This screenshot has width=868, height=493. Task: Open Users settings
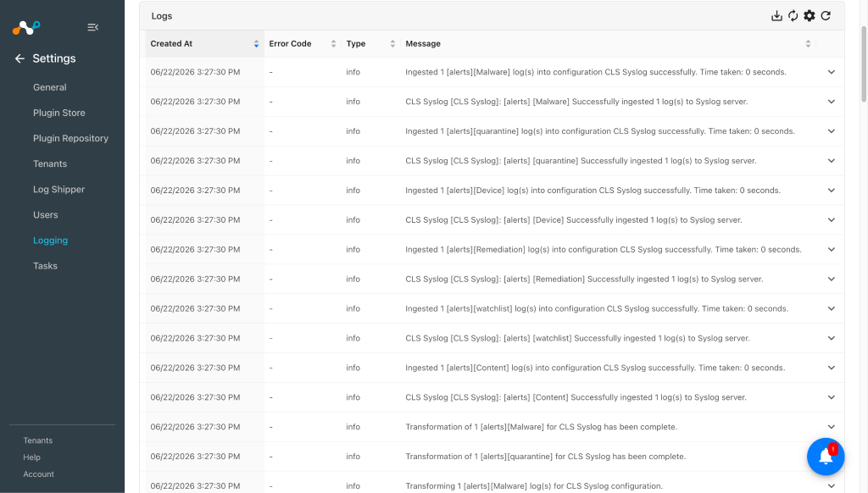click(46, 214)
